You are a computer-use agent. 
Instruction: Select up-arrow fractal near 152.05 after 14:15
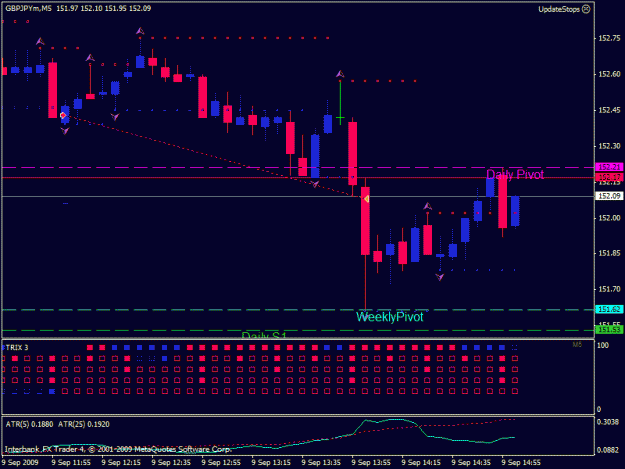coord(428,206)
